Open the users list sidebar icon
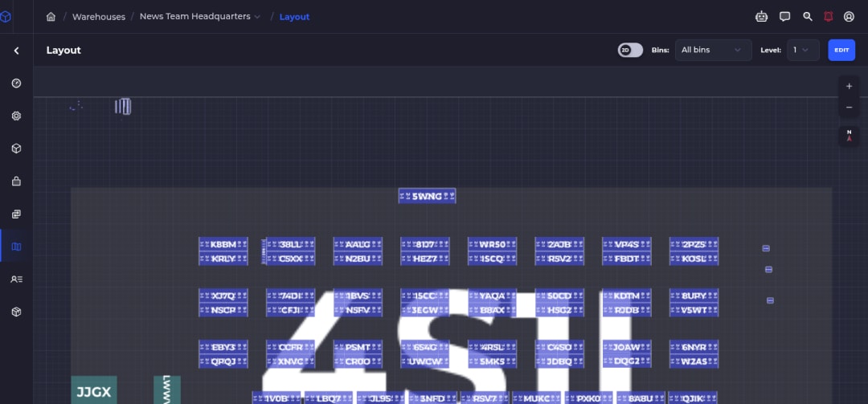The width and height of the screenshot is (868, 404). [17, 280]
